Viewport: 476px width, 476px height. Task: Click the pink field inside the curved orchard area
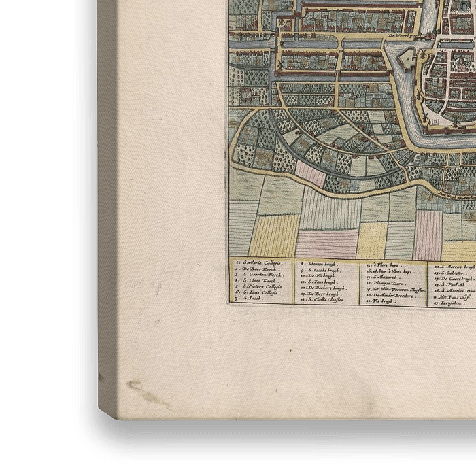tap(311, 175)
